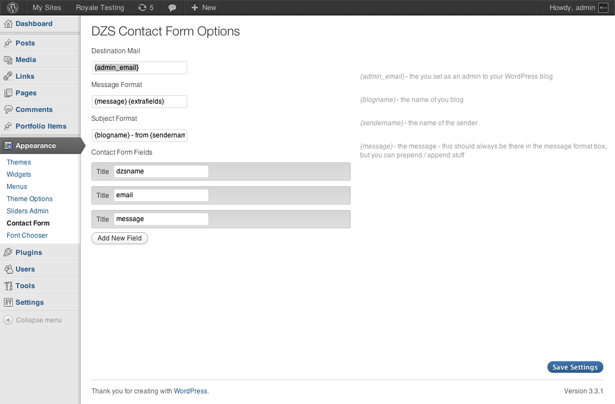Click the Plugins plug icon

click(8, 252)
